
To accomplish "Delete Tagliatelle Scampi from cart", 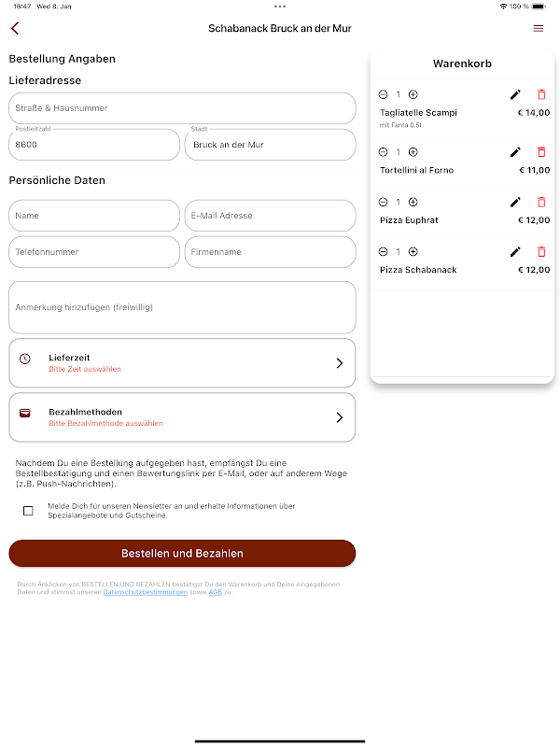I will pyautogui.click(x=541, y=94).
